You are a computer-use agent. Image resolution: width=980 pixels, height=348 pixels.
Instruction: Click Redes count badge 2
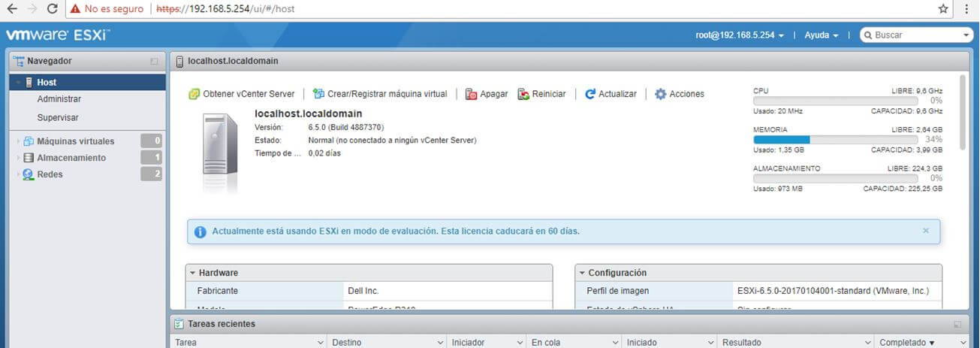(x=152, y=174)
